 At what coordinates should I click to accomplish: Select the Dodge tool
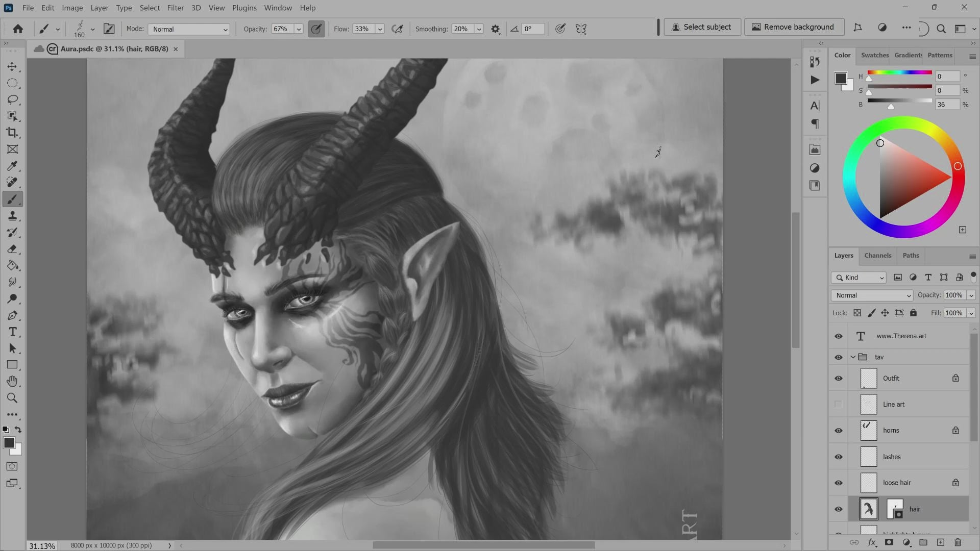pyautogui.click(x=12, y=298)
